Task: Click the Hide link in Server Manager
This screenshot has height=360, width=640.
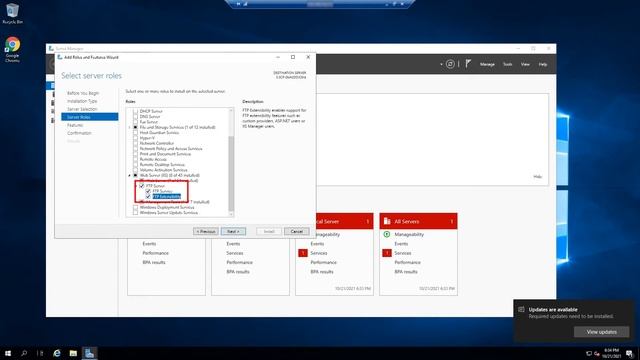Action: [538, 177]
